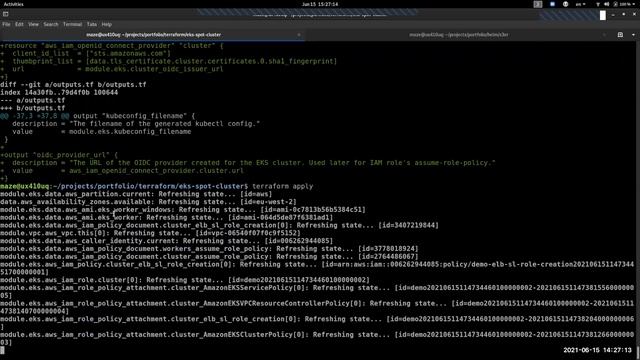Click the 'cluster_AmazonEKSVPCResourceControllerPolicy[0]' line
The image size is (640, 360).
pyautogui.click(x=317, y=307)
